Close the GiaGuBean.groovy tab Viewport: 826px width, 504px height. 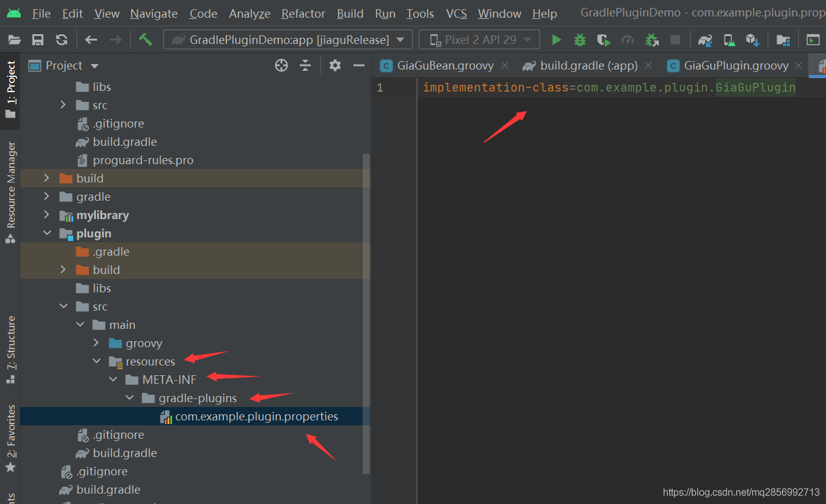[505, 65]
